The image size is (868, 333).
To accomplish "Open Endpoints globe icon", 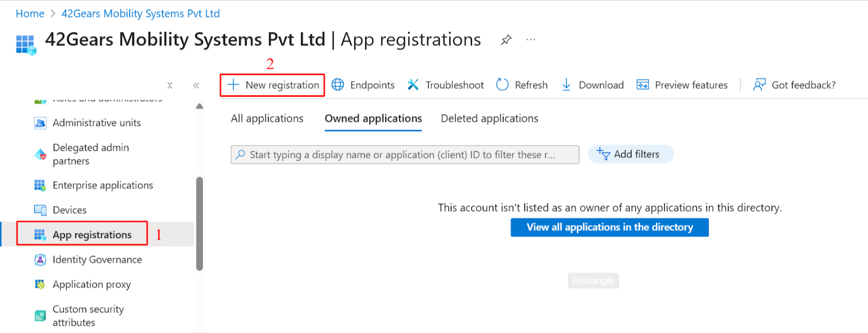I will pyautogui.click(x=338, y=85).
